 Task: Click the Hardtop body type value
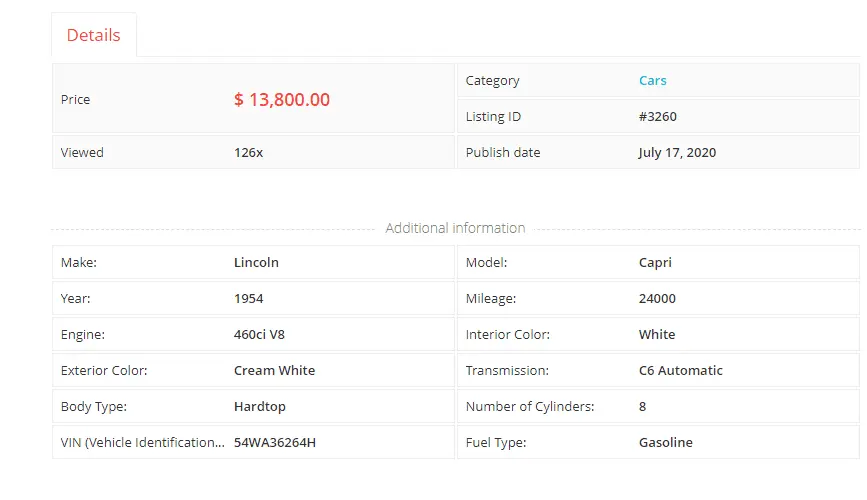click(261, 407)
